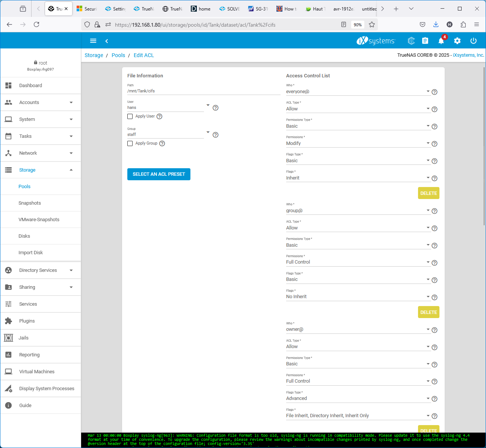Show help for Apply User

160,116
